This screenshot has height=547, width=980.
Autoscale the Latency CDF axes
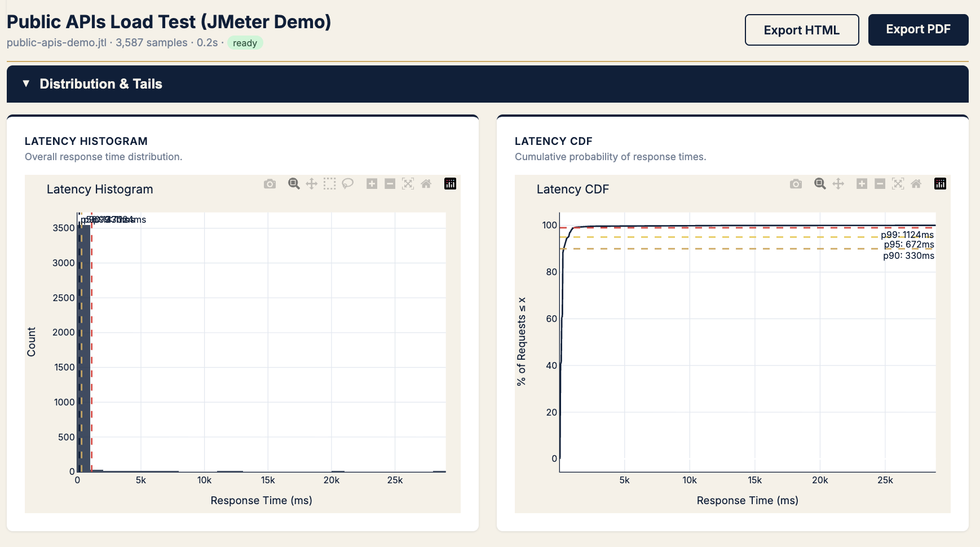click(898, 184)
